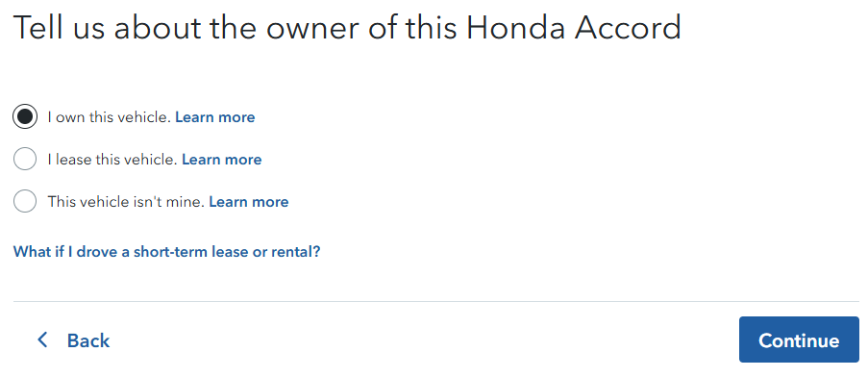Click the Honda Accord page heading

coord(347,28)
